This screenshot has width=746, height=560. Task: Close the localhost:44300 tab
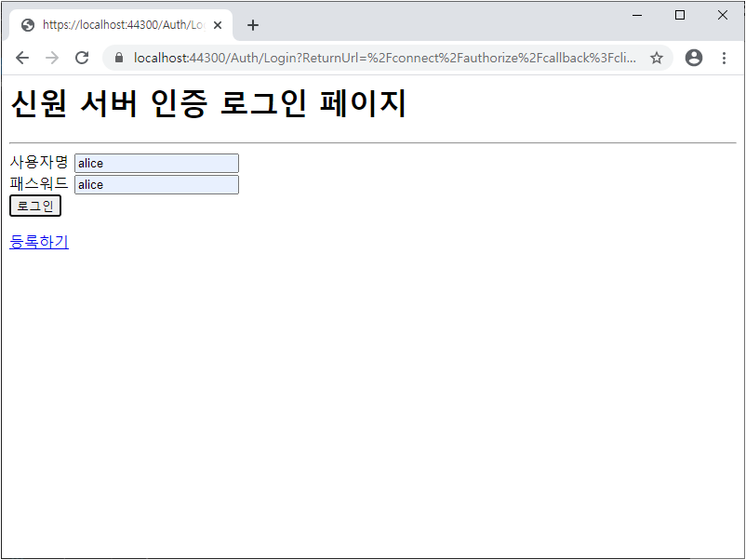point(218,25)
